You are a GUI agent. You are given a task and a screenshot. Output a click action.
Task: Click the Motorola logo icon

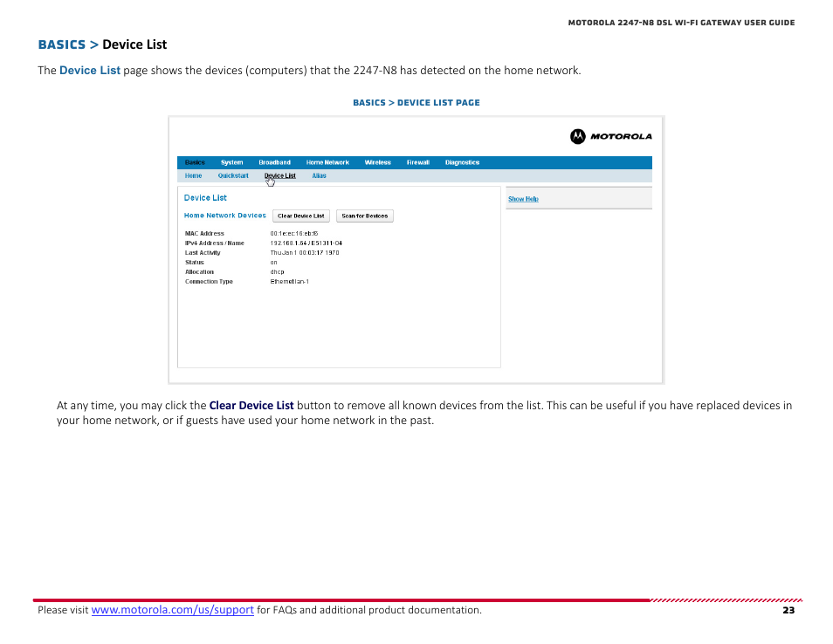point(577,136)
